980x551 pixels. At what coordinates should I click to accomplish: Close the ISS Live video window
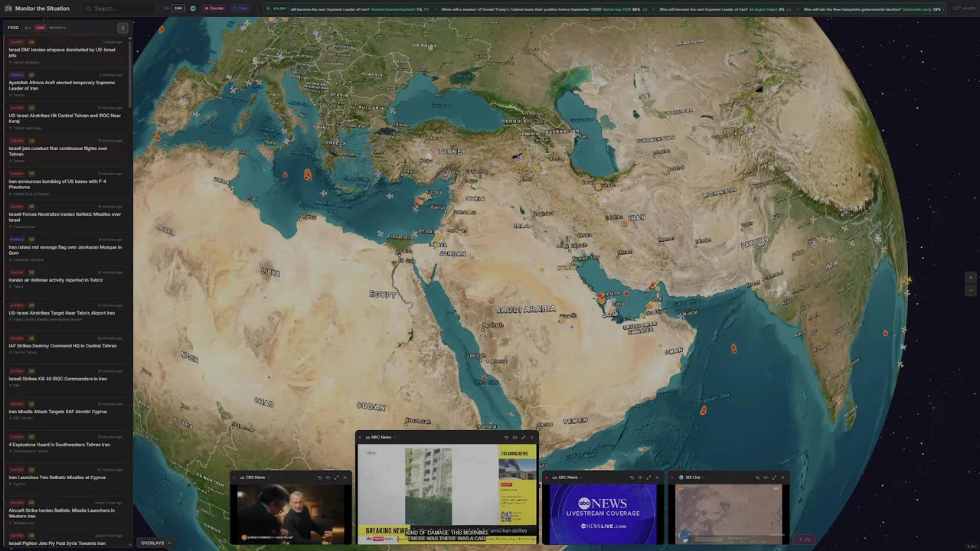point(782,478)
